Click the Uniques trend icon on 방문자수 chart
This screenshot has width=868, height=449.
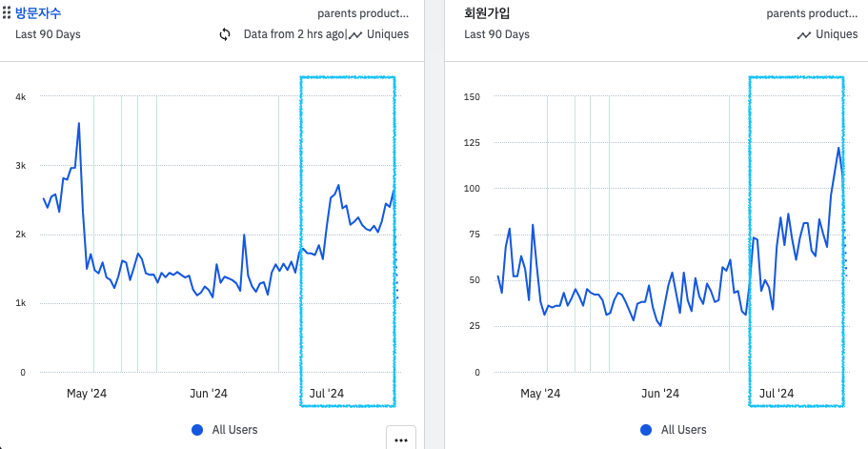[x=355, y=34]
